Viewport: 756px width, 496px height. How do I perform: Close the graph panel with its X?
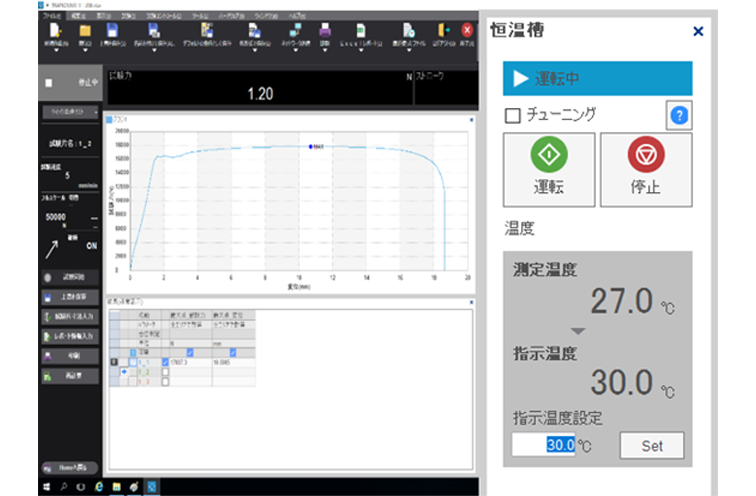coord(471,120)
